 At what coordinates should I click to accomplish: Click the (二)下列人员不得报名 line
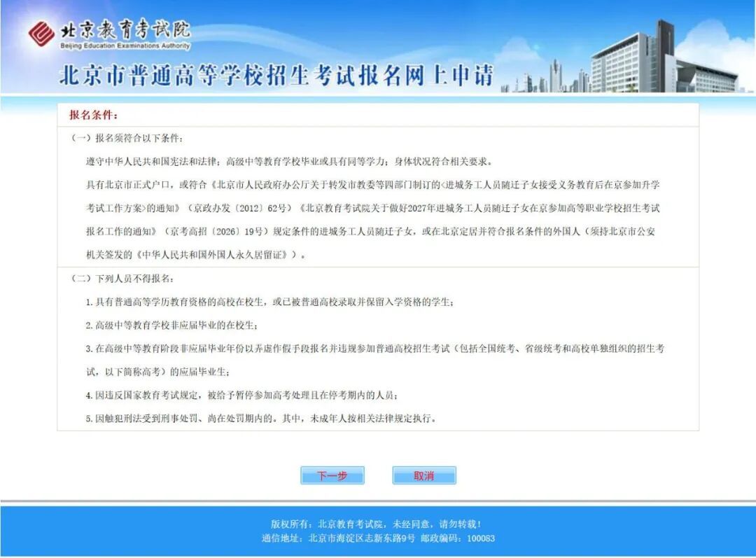pyautogui.click(x=122, y=279)
